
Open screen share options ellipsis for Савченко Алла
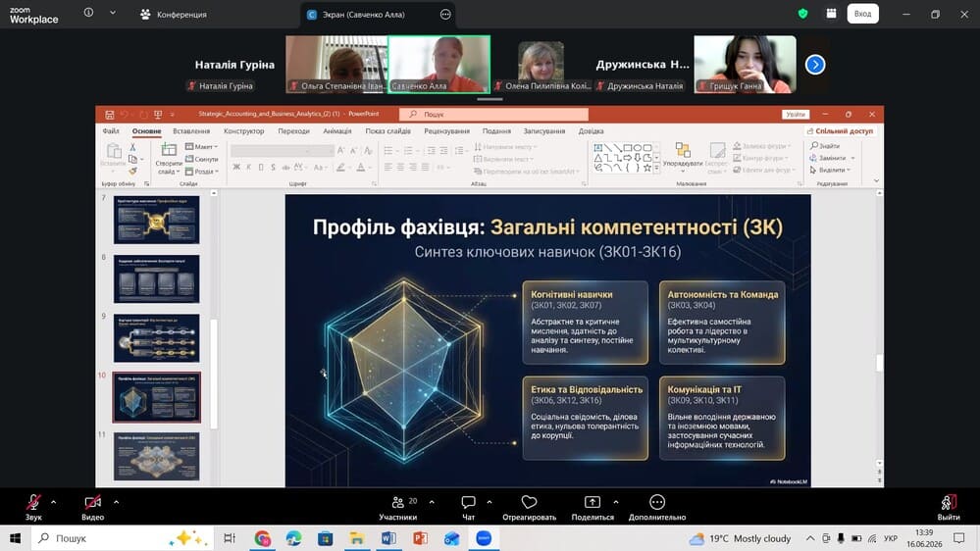point(445,15)
